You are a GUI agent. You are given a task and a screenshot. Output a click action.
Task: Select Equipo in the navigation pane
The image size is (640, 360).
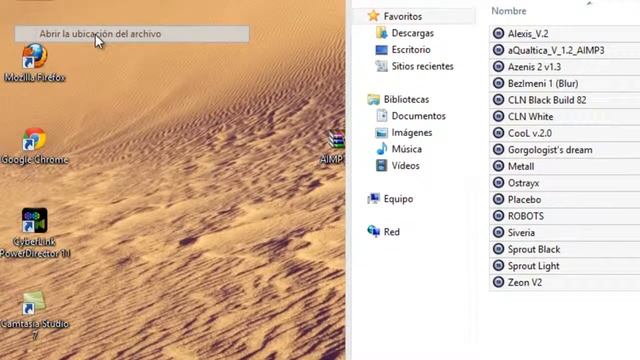[398, 199]
